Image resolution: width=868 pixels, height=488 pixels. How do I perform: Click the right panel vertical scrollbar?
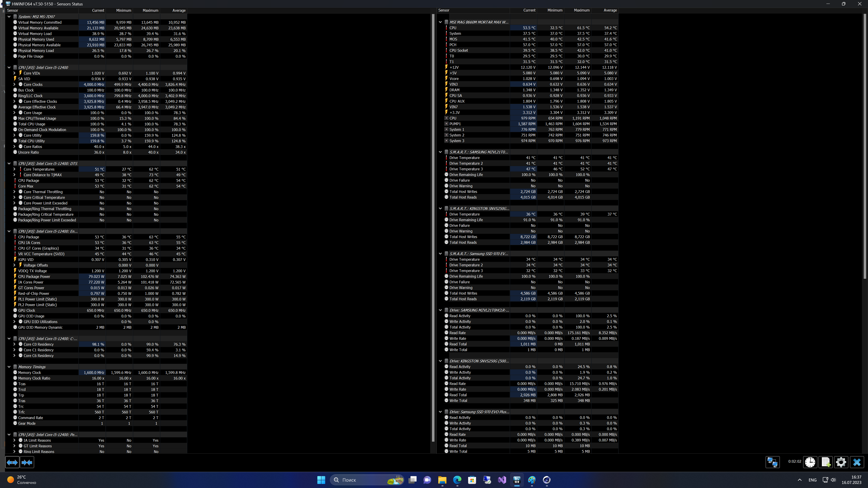(865, 145)
